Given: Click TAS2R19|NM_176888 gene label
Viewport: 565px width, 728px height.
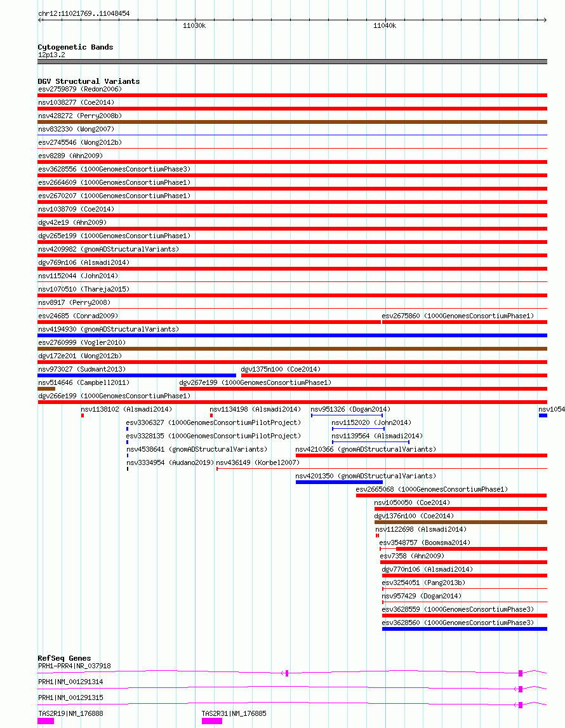Looking at the screenshot, I should click(x=70, y=713).
